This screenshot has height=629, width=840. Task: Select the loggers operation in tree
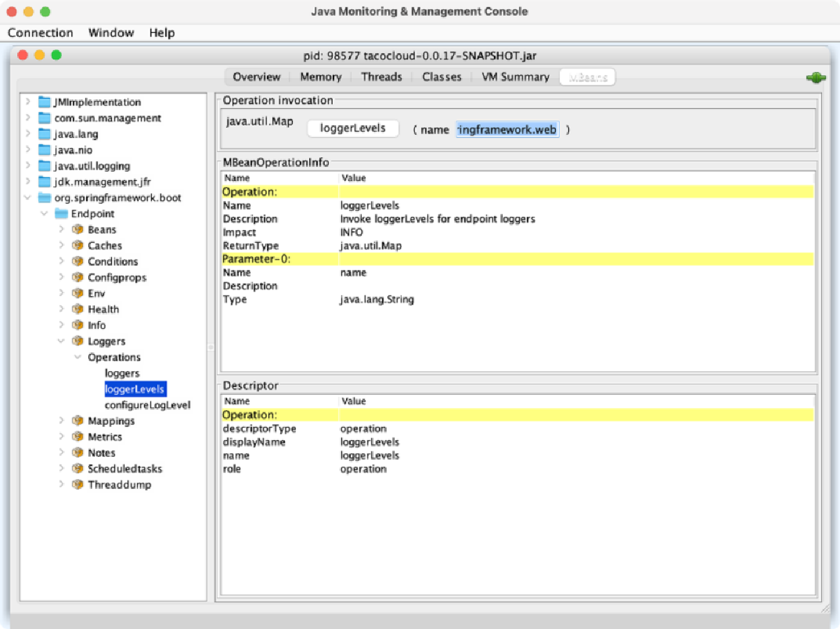coord(122,373)
